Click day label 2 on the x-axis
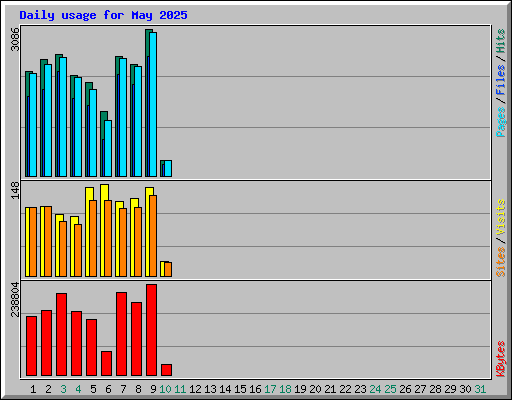Image resolution: width=512 pixels, height=400 pixels. [48, 389]
